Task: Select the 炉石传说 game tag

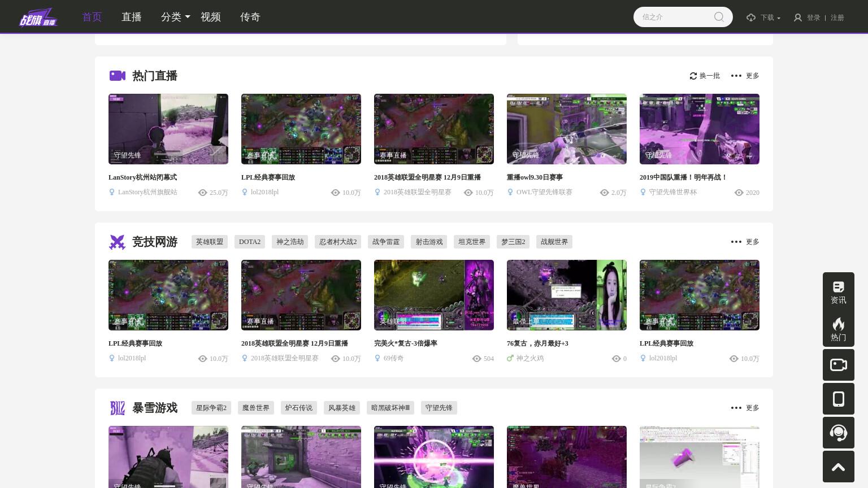Action: 299,408
